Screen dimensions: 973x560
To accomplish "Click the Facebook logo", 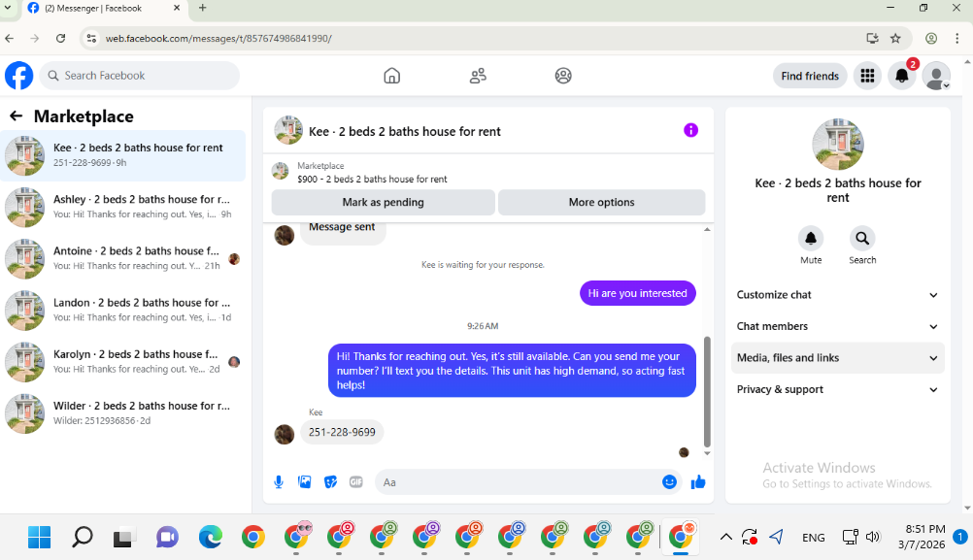I will tap(19, 76).
